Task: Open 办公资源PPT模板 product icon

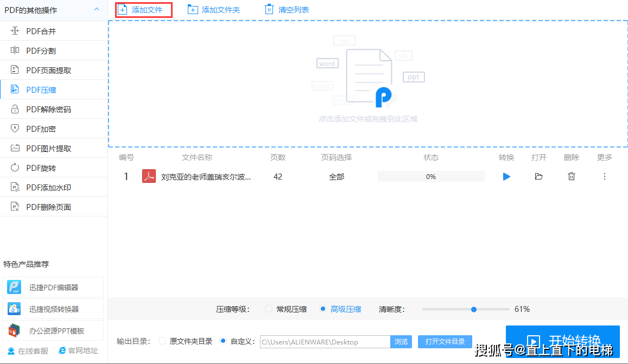Action: coord(14,330)
